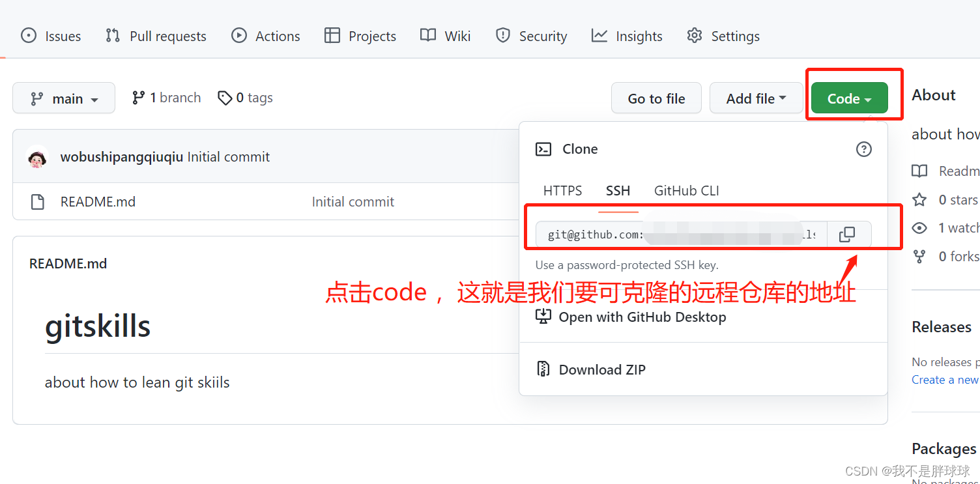Viewport: 980px width, 484px height.
Task: Toggle the green Code dropdown button
Action: click(x=850, y=98)
